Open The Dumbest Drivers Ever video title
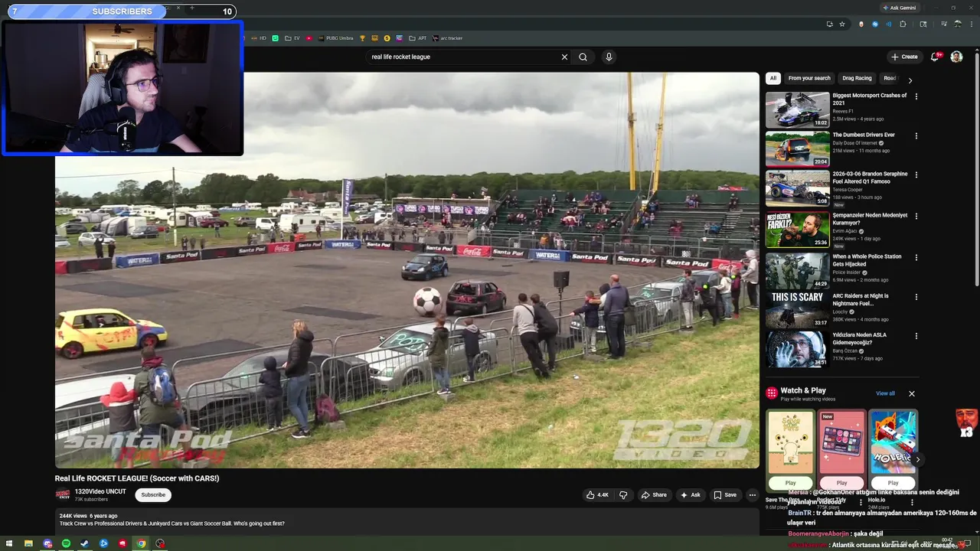Screen dimensions: 980x551 (x=864, y=135)
